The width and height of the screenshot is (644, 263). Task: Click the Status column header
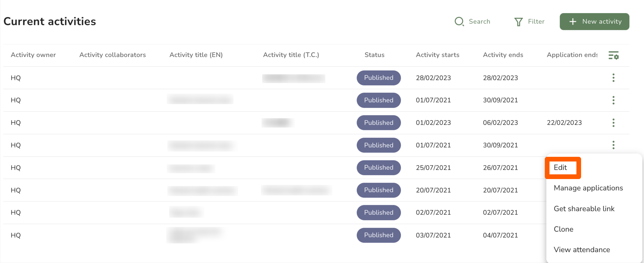pos(374,55)
